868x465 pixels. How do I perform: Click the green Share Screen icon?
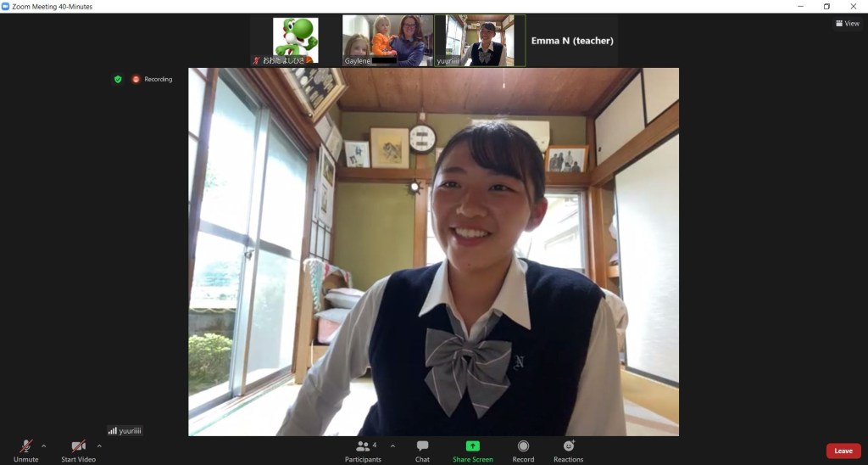(x=472, y=446)
